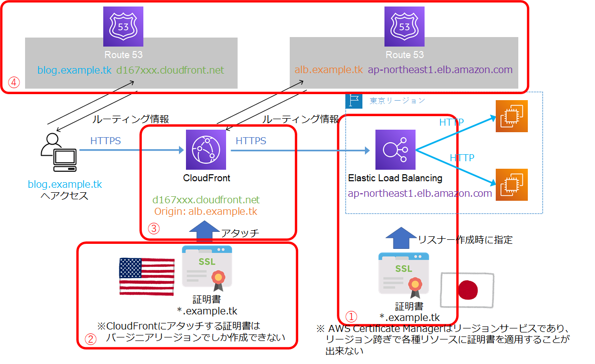Image resolution: width=595 pixels, height=364 pixels.
Task: Select the SSL certificate icon beside US flag
Action: [x=207, y=268]
